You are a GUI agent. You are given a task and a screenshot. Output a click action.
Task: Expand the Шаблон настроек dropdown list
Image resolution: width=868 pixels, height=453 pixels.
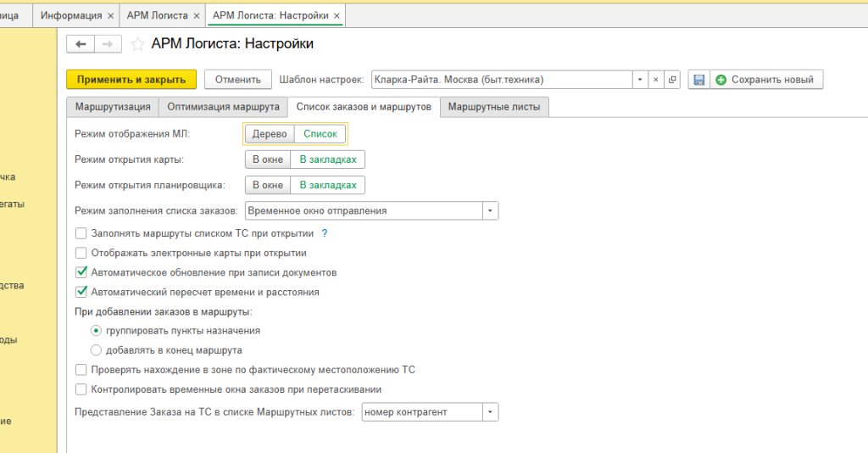(x=640, y=80)
